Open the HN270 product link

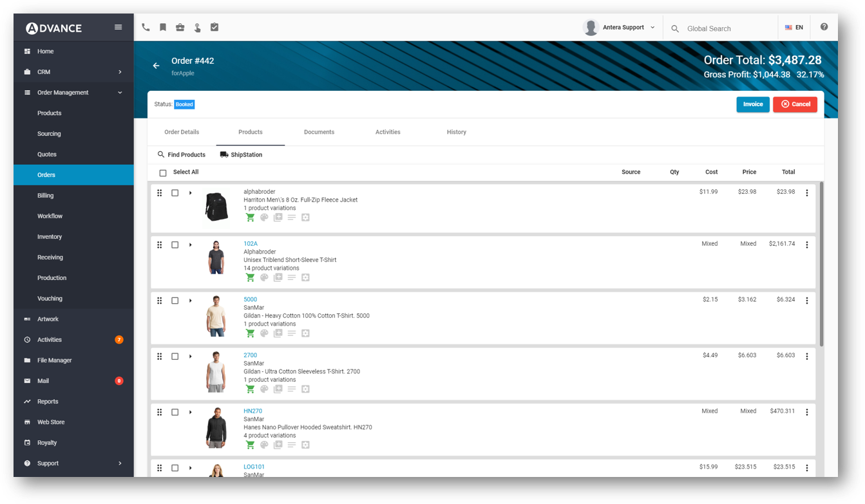tap(252, 411)
